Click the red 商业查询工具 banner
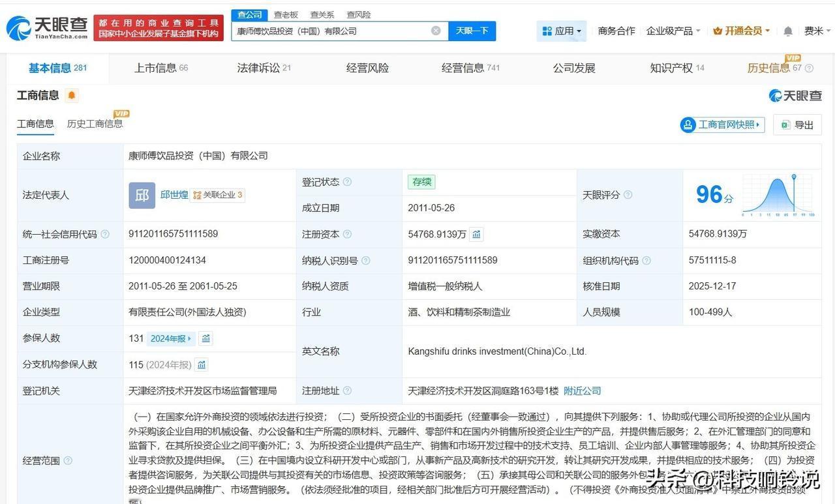 coord(159,28)
